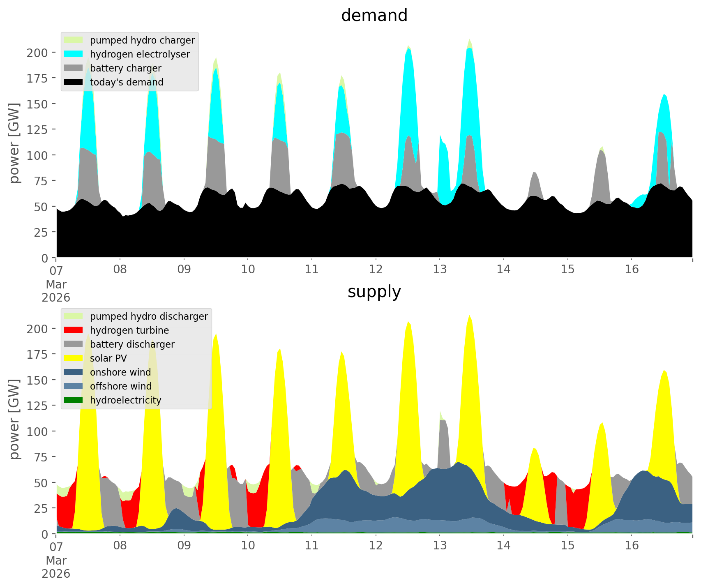Pick the black today's demand legend swatch

click(74, 82)
